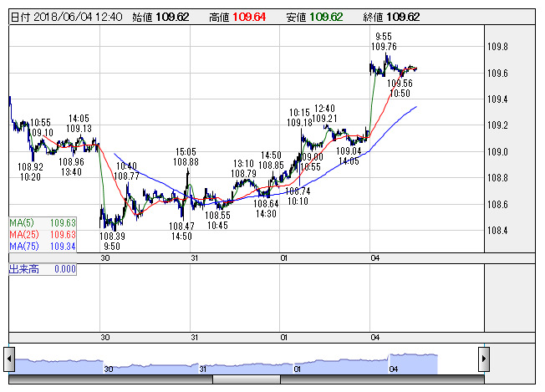This screenshot has width=545, height=392.
Task: Click the 13:40 annotation 108.96
Action: coord(71,167)
